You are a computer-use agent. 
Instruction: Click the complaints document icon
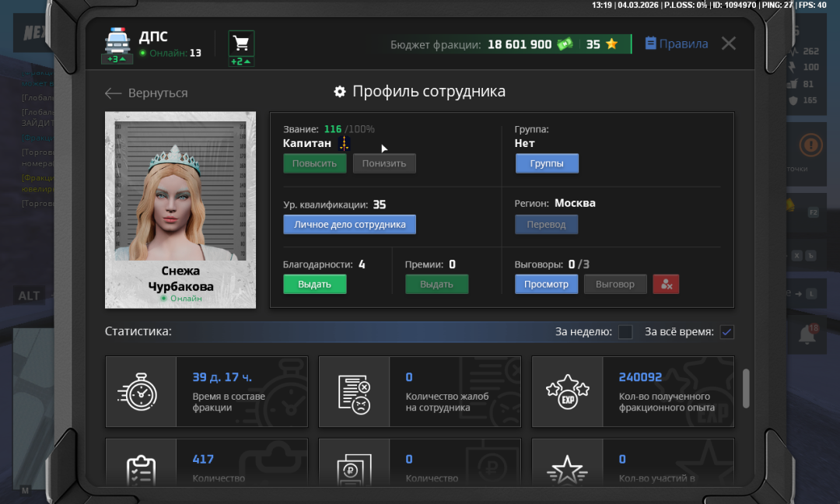(354, 392)
